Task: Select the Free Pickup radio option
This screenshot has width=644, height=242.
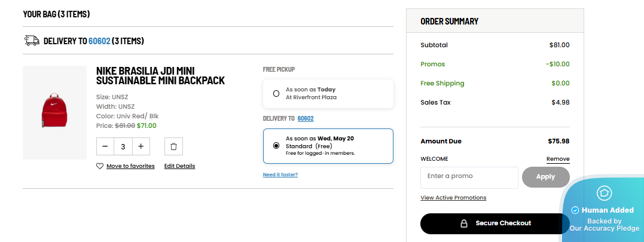Action: pos(276,94)
